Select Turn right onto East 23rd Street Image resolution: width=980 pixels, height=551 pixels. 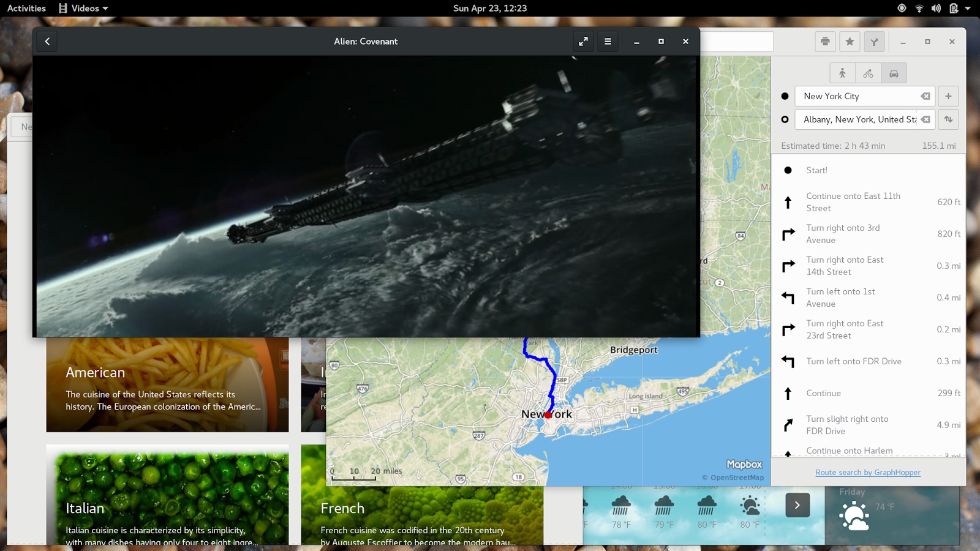click(x=869, y=329)
